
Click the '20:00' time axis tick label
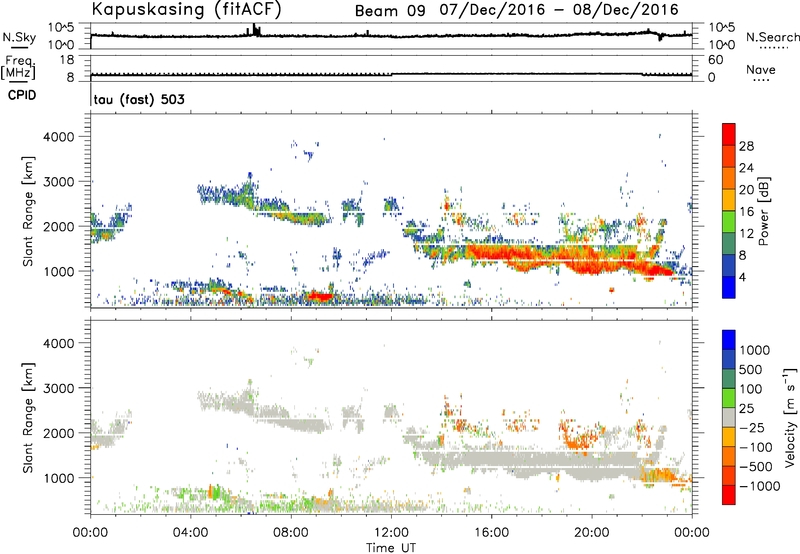[592, 533]
